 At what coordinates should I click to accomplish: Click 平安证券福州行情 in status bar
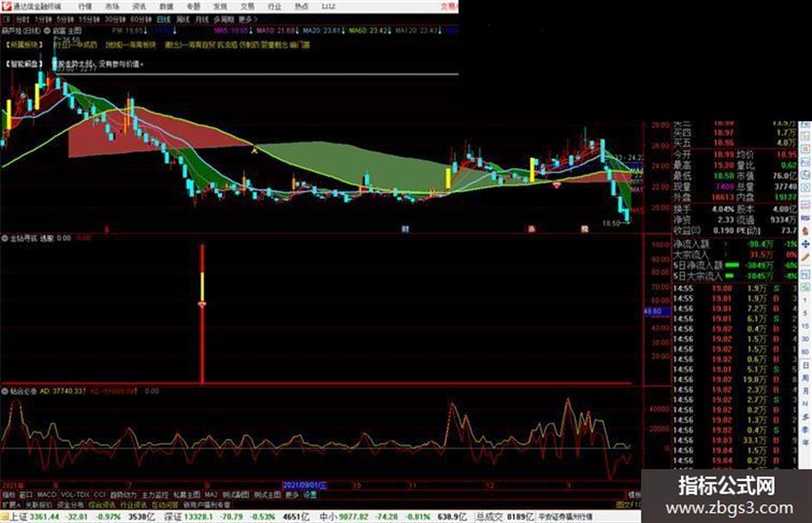point(565,517)
